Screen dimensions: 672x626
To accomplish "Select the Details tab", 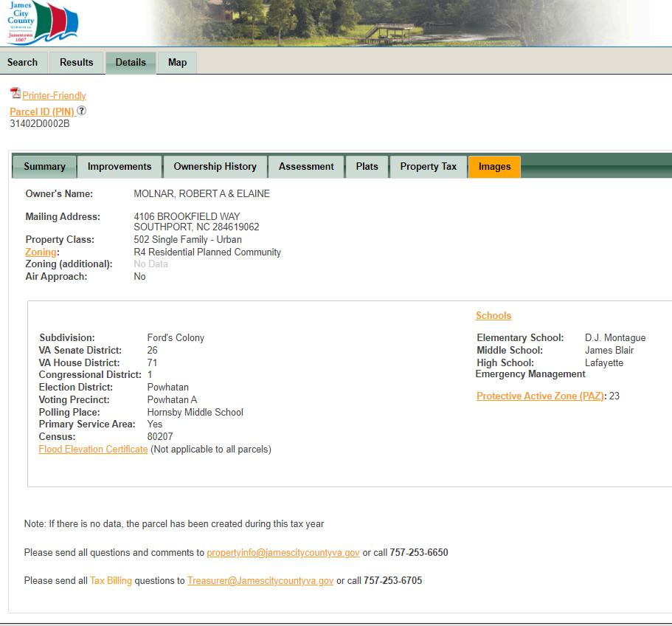I will (131, 63).
